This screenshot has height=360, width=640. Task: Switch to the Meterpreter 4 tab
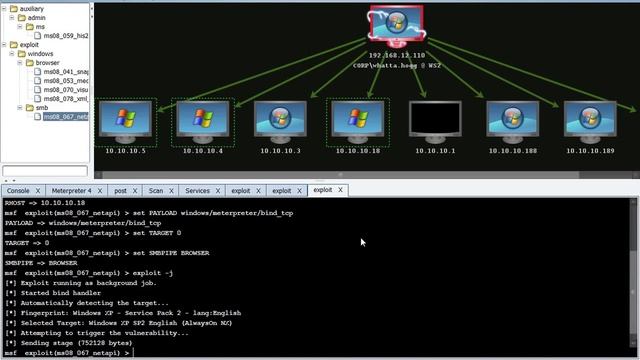[x=71, y=191]
